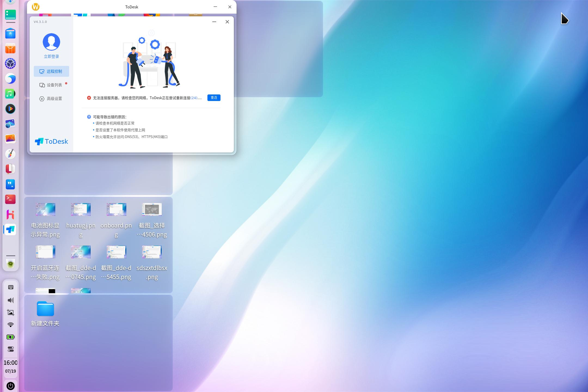Click the (24) retry countdown link
Image resolution: width=588 pixels, height=392 pixels.
tap(194, 98)
